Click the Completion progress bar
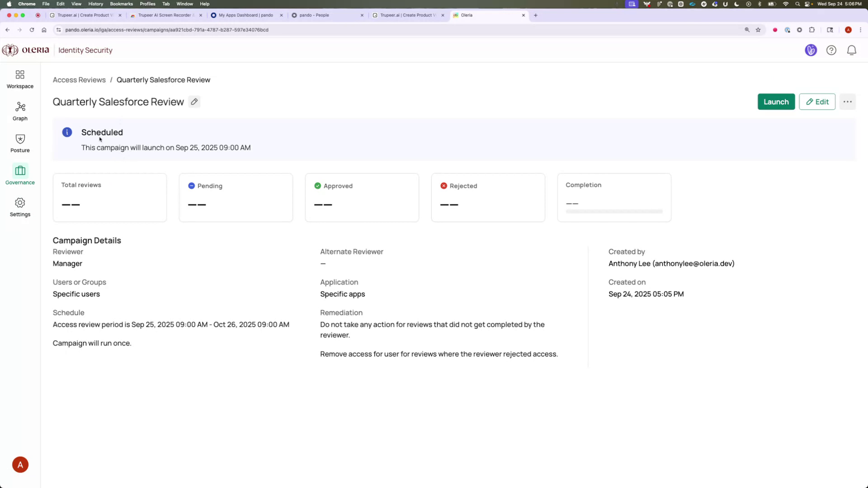The height and width of the screenshot is (488, 868). (x=613, y=211)
